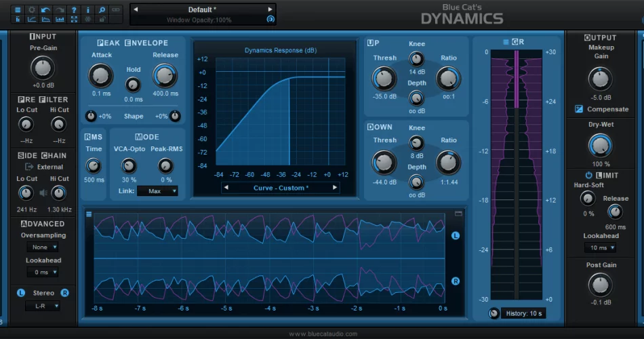The image size is (644, 339).
Task: Click the Up section title
Action: point(374,43)
